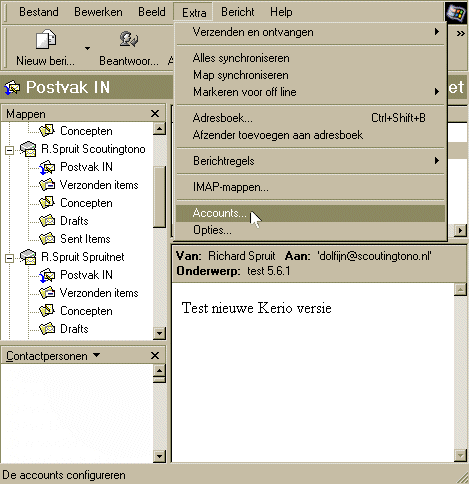This screenshot has width=469, height=484.
Task: Click sender name Richard Spruit
Action: click(x=242, y=256)
